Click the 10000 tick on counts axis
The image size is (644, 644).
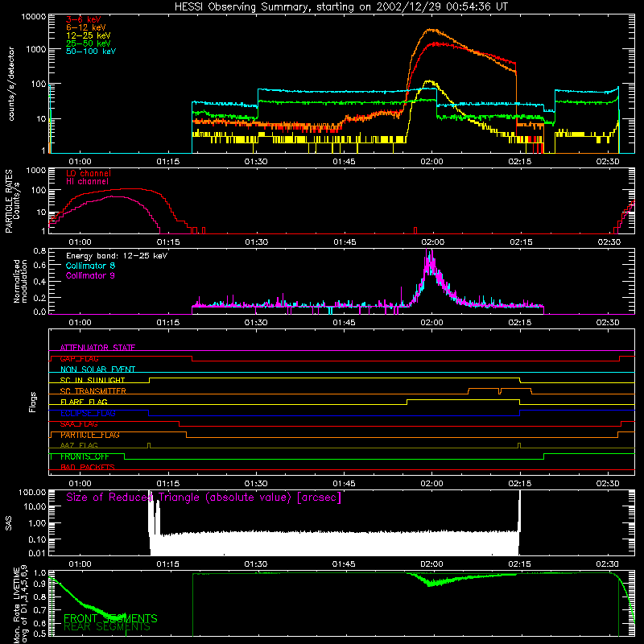click(x=33, y=17)
